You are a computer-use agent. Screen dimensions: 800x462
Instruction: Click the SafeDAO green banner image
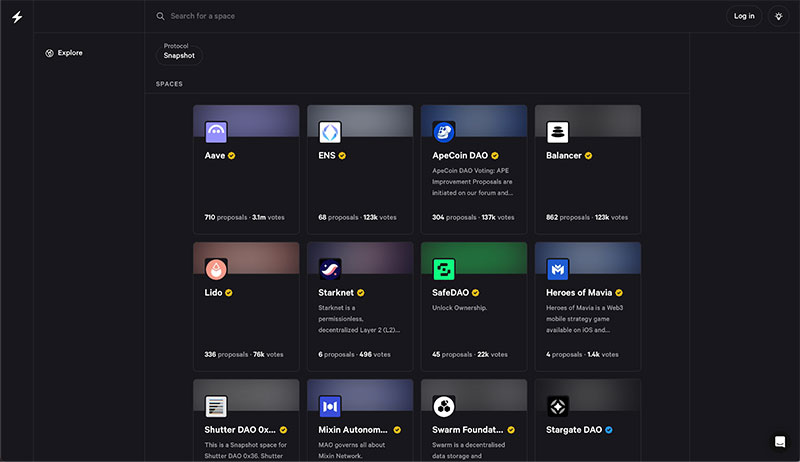tap(474, 258)
